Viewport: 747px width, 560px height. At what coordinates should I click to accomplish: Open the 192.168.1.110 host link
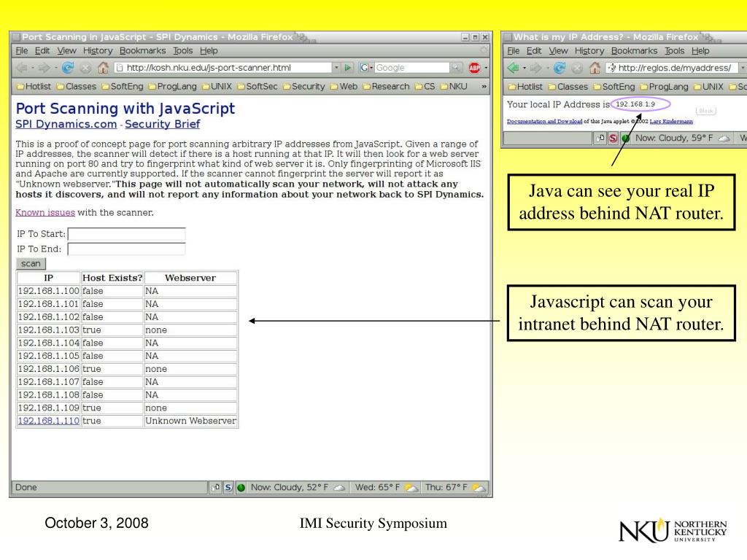click(x=49, y=421)
